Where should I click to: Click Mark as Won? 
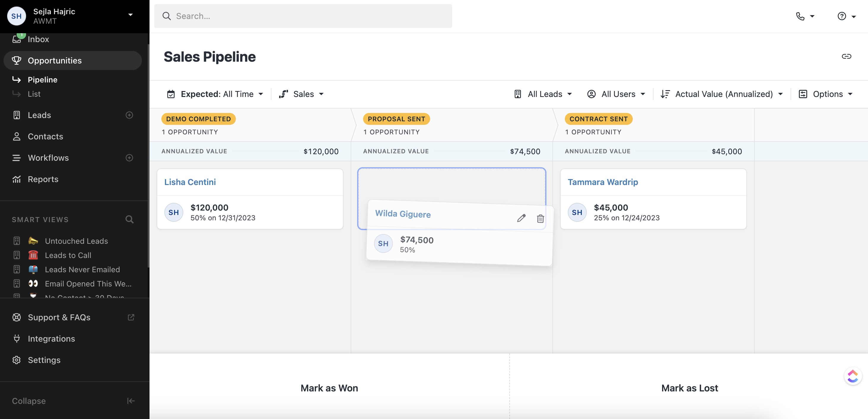click(x=329, y=388)
